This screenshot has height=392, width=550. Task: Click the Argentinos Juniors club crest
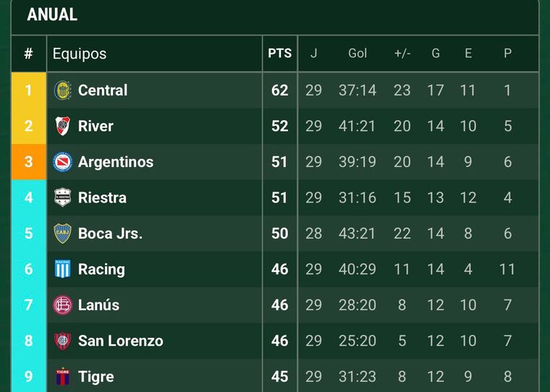pyautogui.click(x=63, y=162)
